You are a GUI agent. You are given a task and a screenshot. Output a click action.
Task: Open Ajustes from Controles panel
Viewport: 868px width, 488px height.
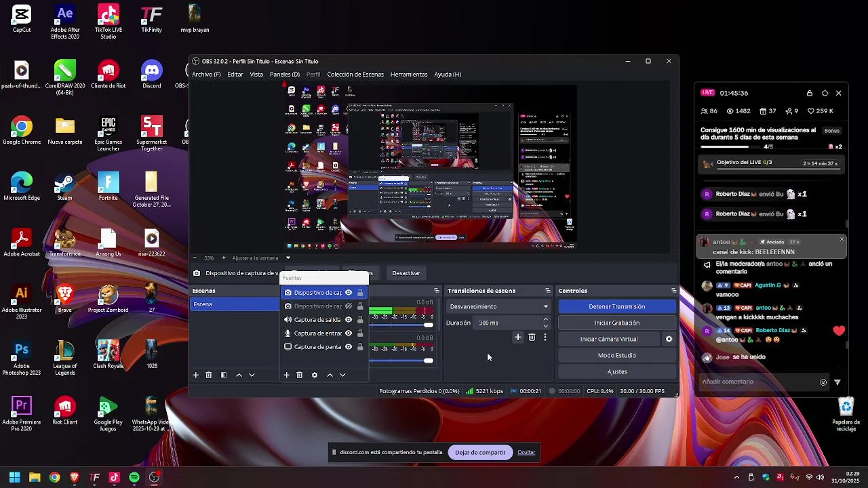pos(617,371)
